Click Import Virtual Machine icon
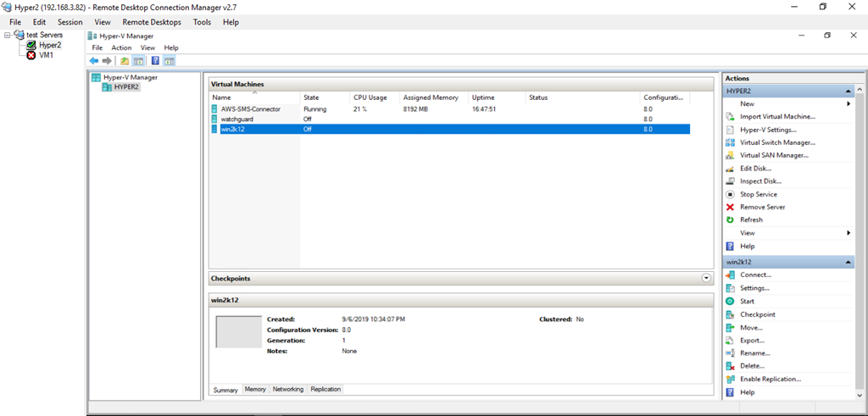The image size is (868, 416). click(730, 117)
